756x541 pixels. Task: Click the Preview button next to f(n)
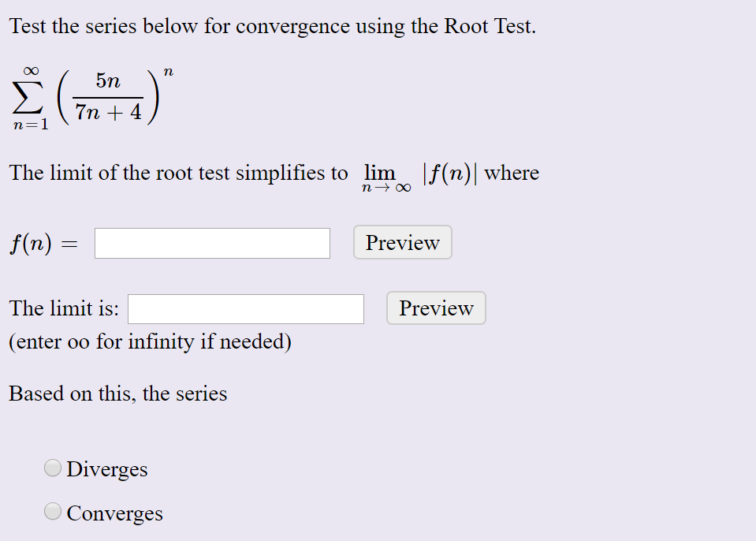[x=402, y=242]
